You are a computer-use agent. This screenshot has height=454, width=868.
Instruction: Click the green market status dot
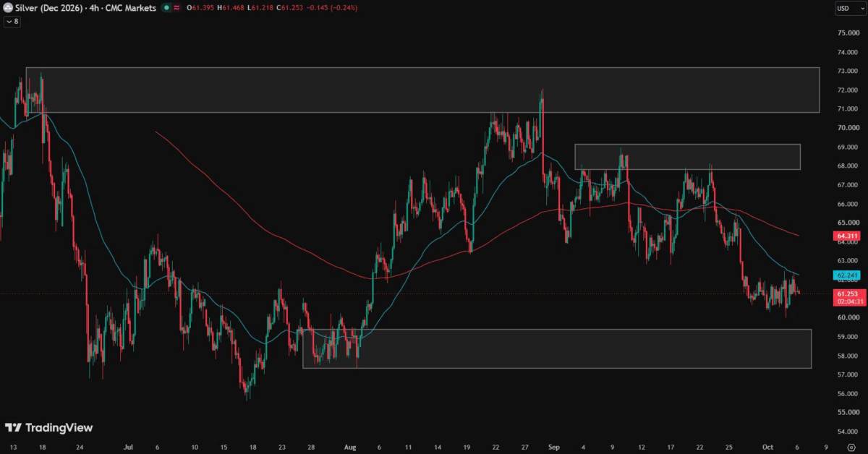(x=166, y=8)
